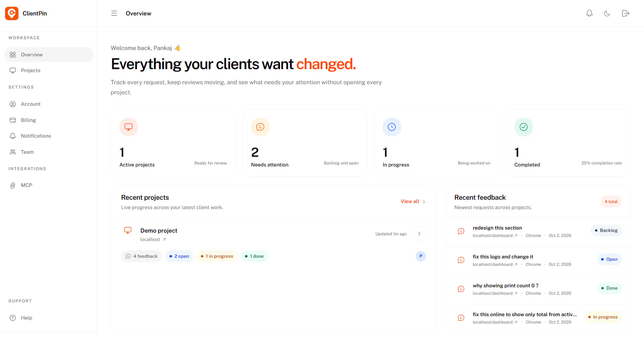644x337 pixels.
Task: Click the 2 open badge
Action: pos(179,256)
